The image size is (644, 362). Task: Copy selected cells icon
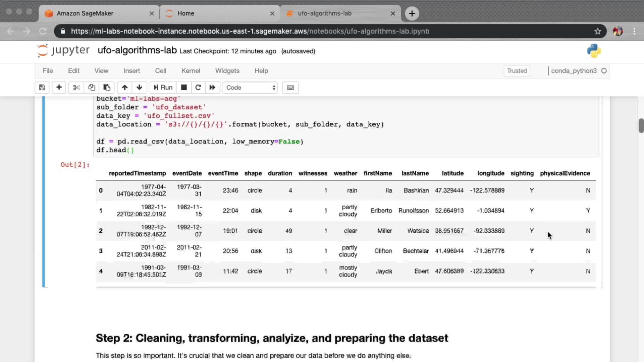click(x=92, y=87)
